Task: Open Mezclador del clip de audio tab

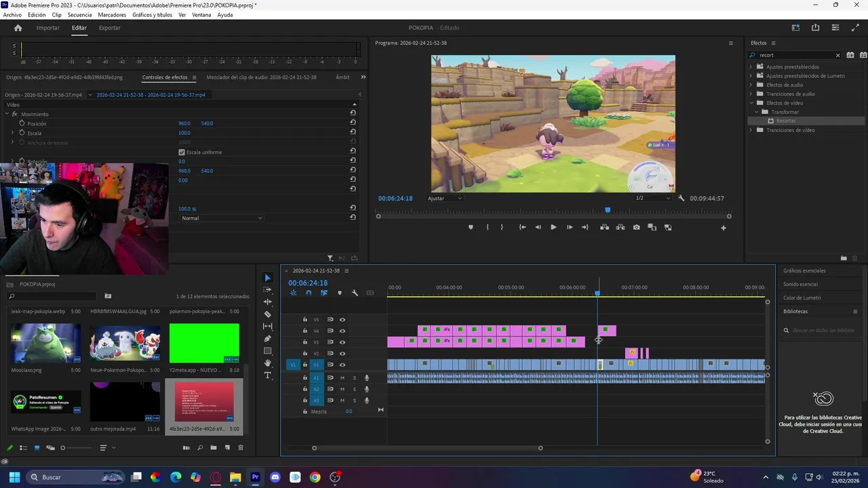Action: [261, 77]
